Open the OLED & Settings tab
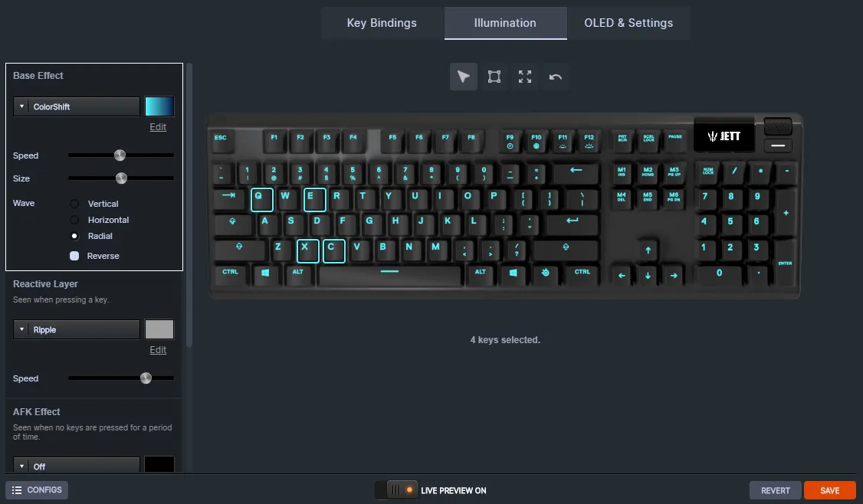Screen dimensions: 863x504 (x=628, y=22)
